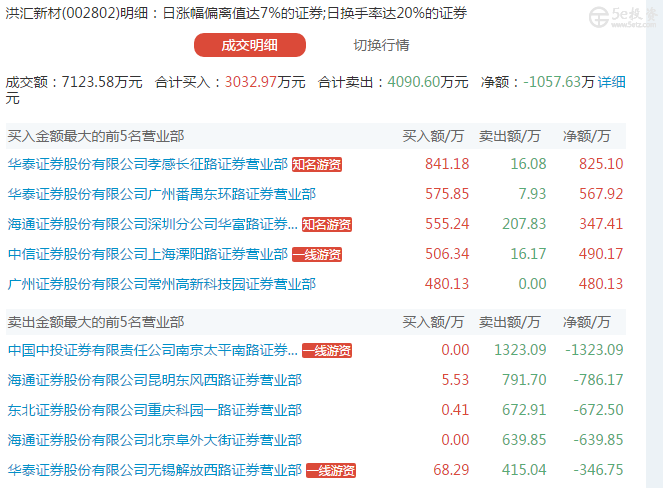Select net amount 490.17

(601, 254)
